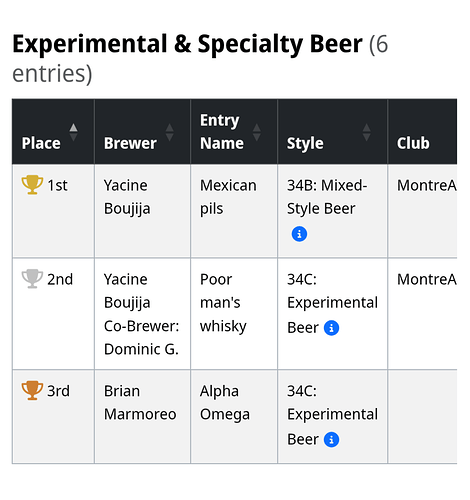Sort table by Entry Name column arrows

pyautogui.click(x=256, y=132)
